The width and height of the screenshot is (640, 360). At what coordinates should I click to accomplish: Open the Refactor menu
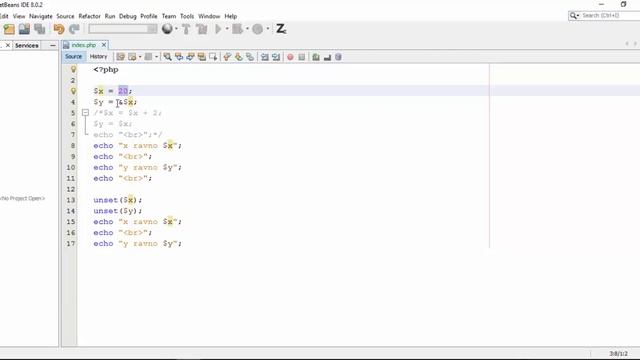[x=89, y=16]
